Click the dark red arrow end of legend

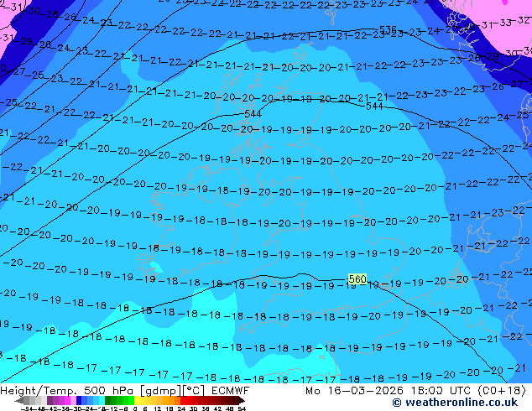click(242, 400)
